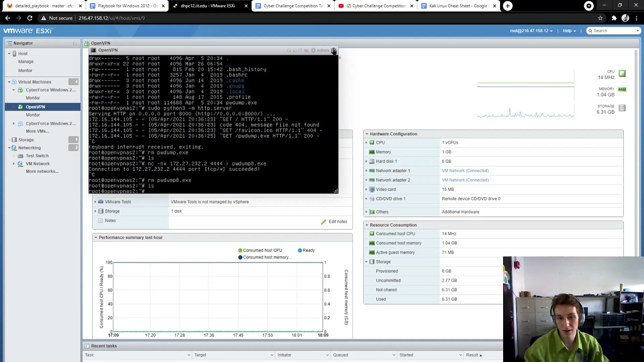Expand Network adapter 2 details

click(366, 180)
